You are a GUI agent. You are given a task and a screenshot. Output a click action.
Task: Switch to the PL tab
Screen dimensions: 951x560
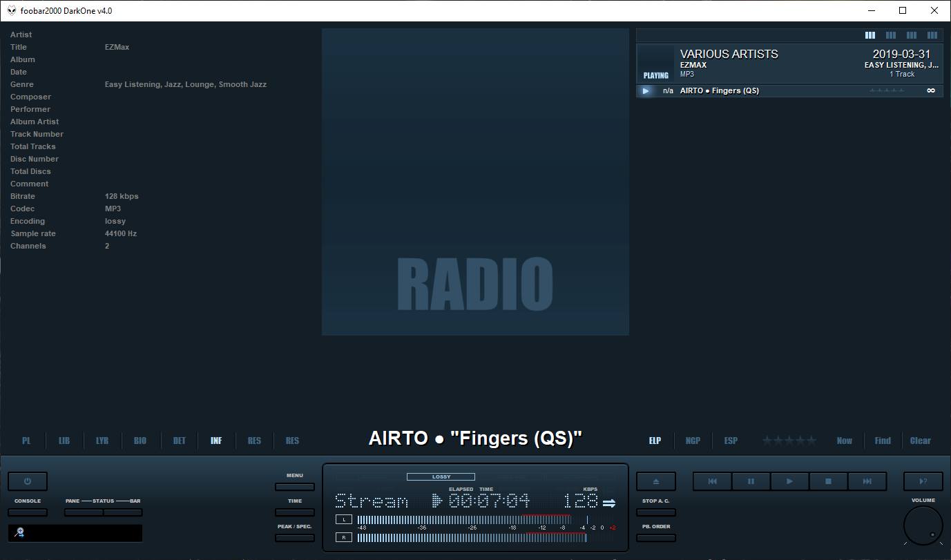pyautogui.click(x=26, y=441)
